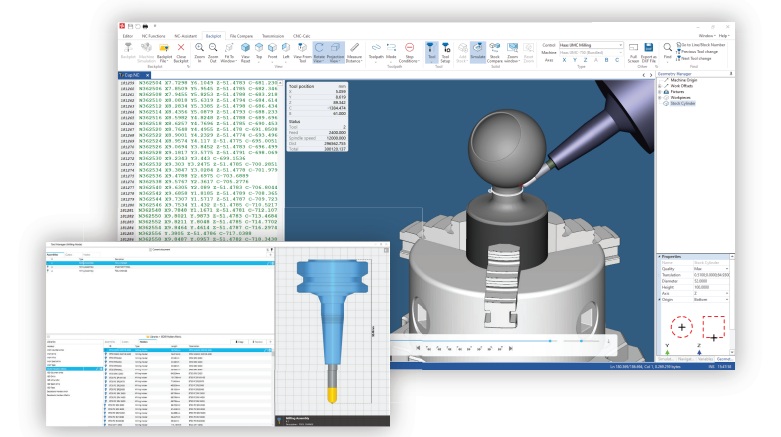Expand the Workpieces tree node
This screenshot has width=781, height=437.
coord(660,98)
